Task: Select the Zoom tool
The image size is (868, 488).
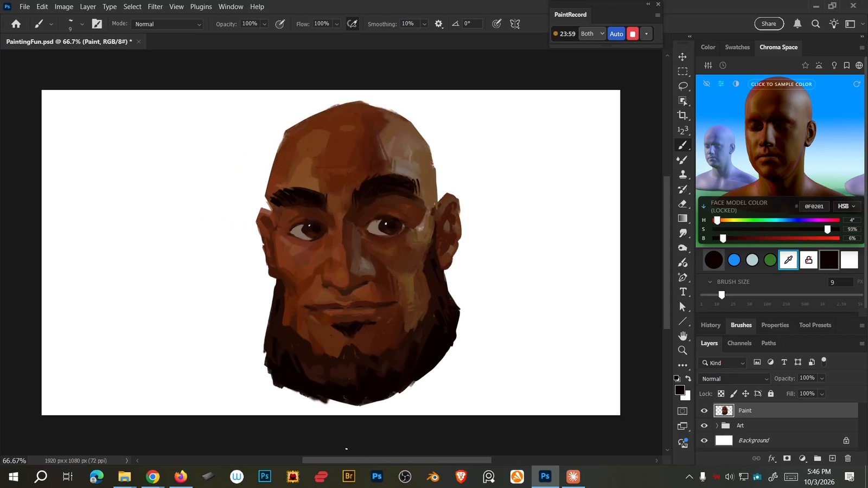Action: click(x=682, y=350)
